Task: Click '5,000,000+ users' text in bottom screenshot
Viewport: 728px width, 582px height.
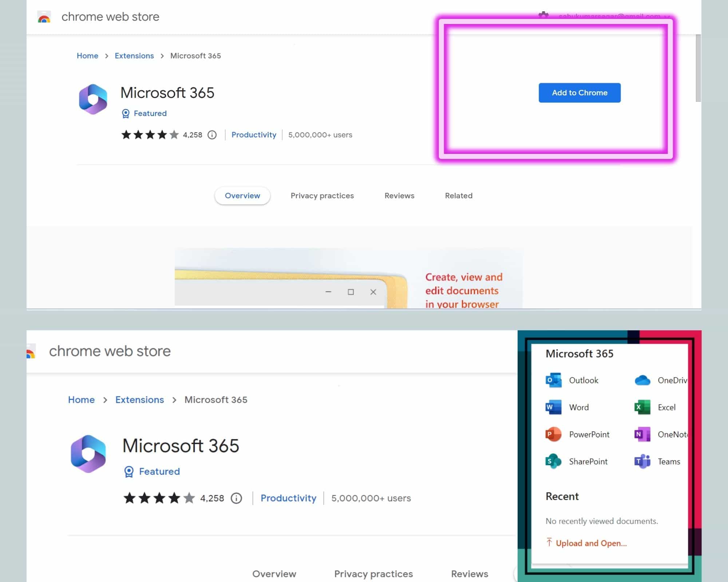Action: coord(371,498)
